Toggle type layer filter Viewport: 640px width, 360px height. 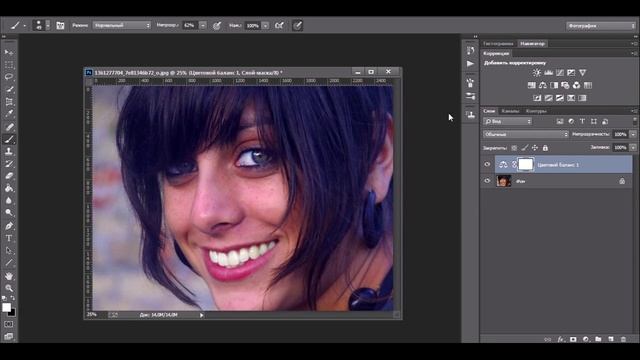(582, 121)
